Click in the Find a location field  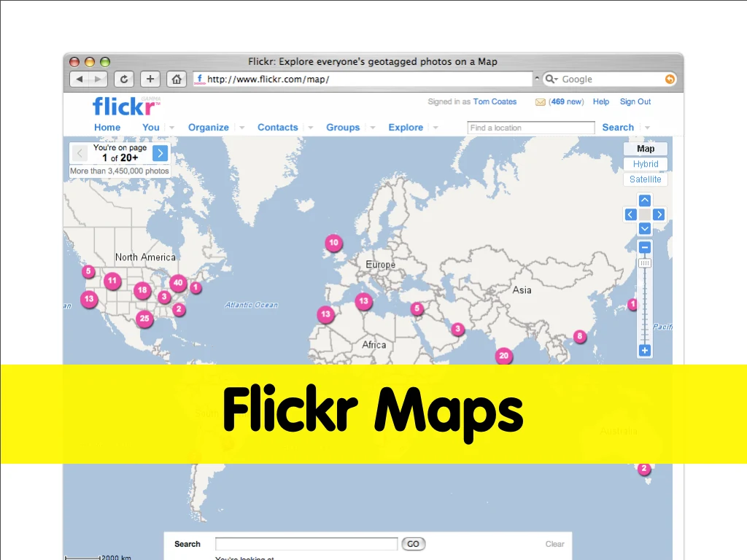tap(531, 128)
